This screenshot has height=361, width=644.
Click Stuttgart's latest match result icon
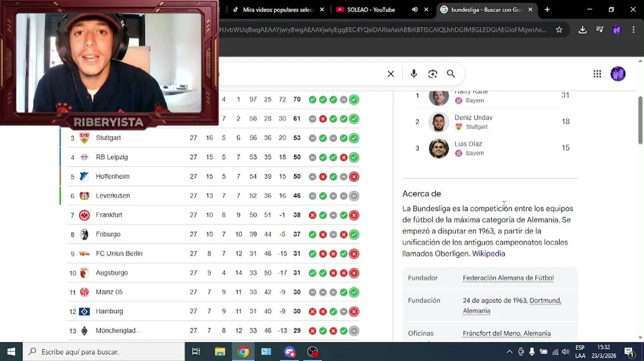tap(354, 138)
